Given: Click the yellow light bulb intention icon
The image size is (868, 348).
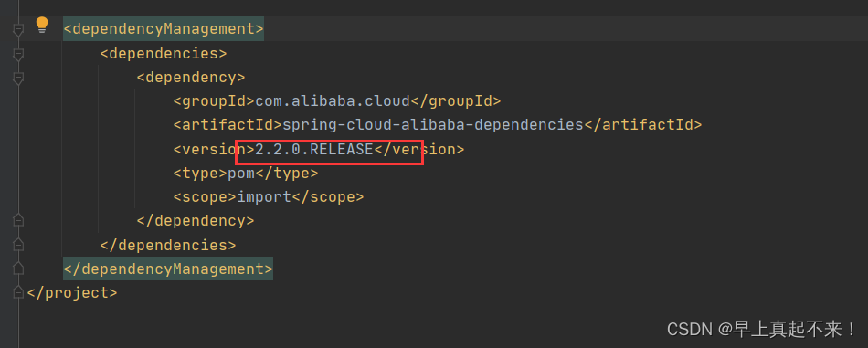Looking at the screenshot, I should tap(42, 26).
